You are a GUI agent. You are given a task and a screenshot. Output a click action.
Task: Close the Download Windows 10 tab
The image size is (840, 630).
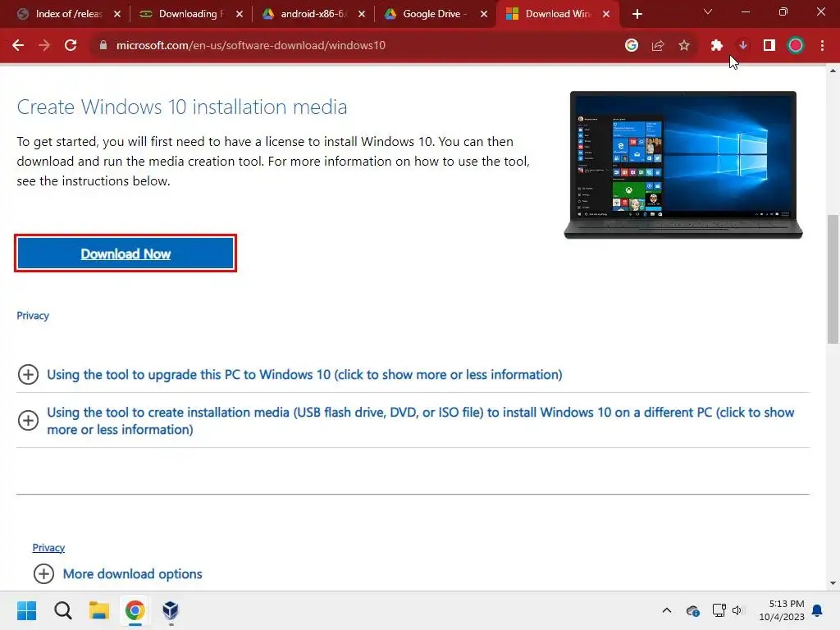point(606,14)
